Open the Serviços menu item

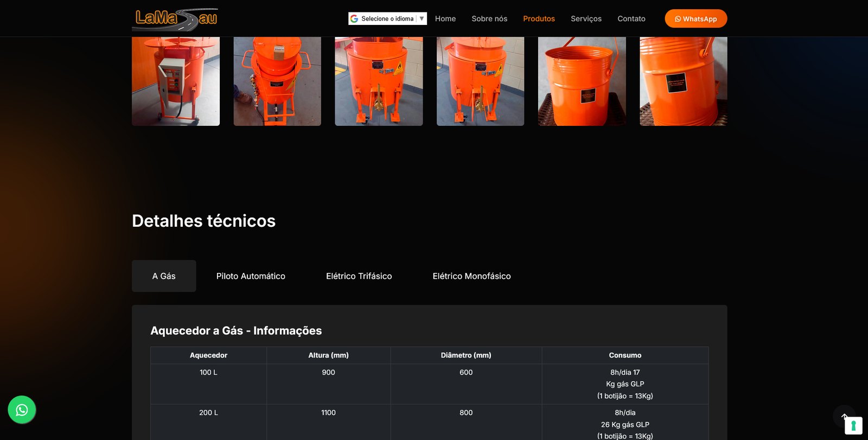(586, 18)
